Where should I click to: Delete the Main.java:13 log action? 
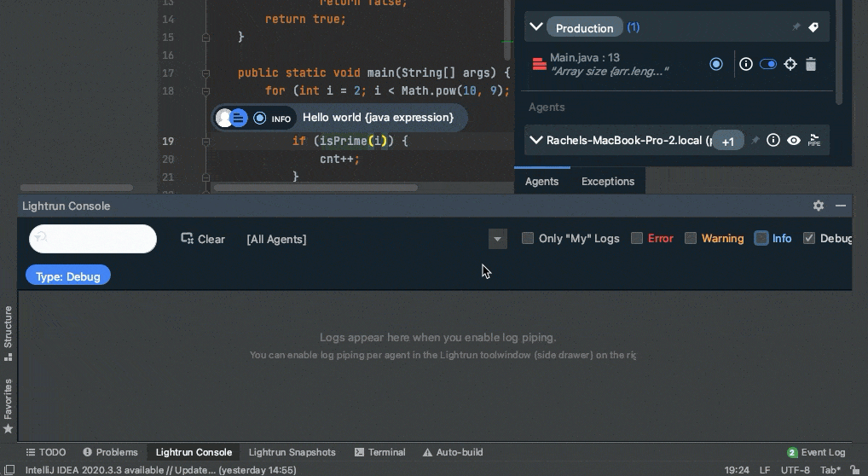tap(811, 64)
